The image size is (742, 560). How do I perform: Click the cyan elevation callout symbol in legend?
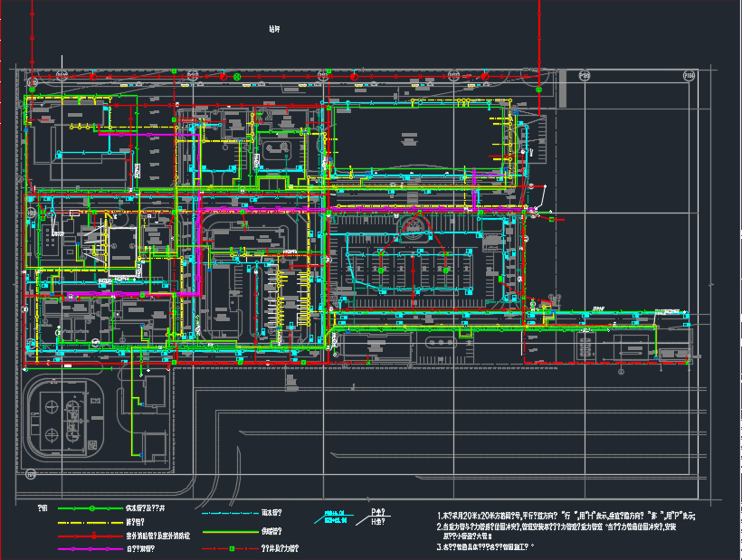coord(333,517)
